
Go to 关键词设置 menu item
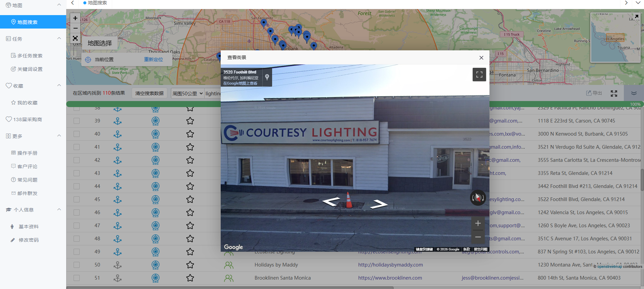point(30,69)
